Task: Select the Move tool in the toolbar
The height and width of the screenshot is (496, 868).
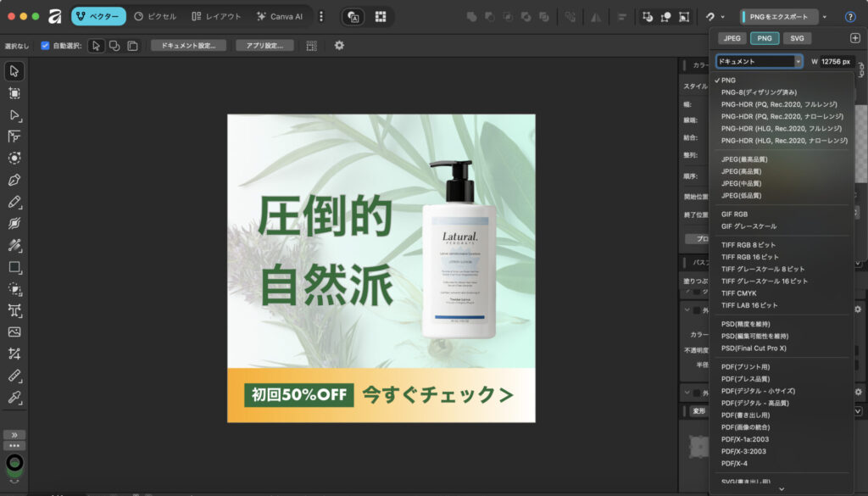Action: click(14, 71)
